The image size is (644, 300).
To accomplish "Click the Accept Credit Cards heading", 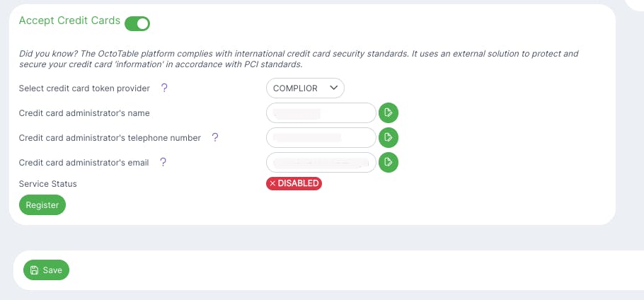I will coord(69,21).
